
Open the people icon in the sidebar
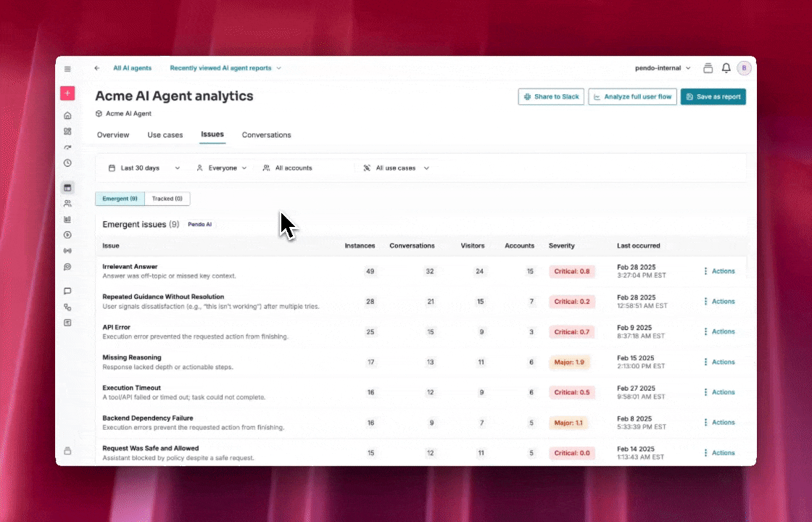click(67, 204)
